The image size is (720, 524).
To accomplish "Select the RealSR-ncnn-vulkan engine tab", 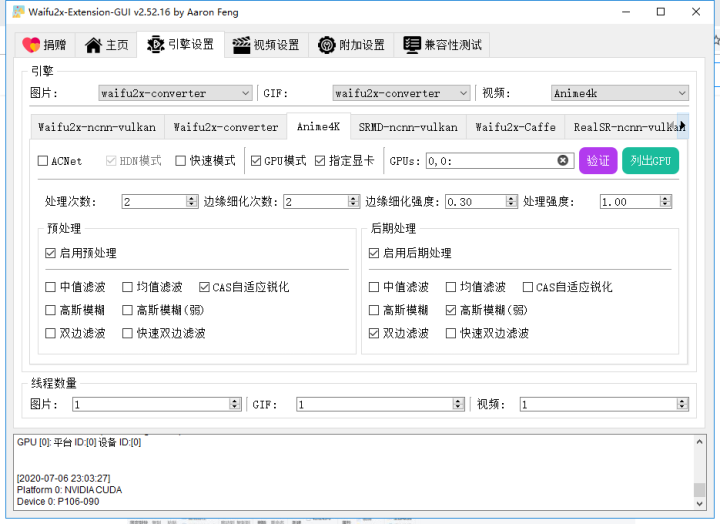I will (622, 127).
